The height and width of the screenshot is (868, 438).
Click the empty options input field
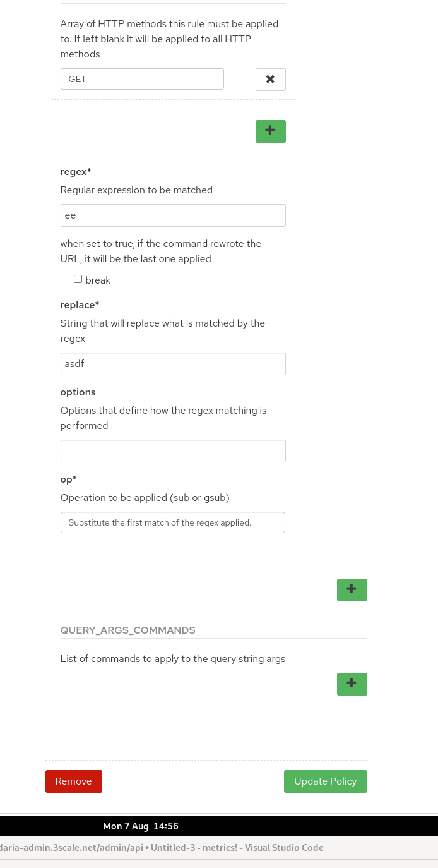click(x=173, y=451)
